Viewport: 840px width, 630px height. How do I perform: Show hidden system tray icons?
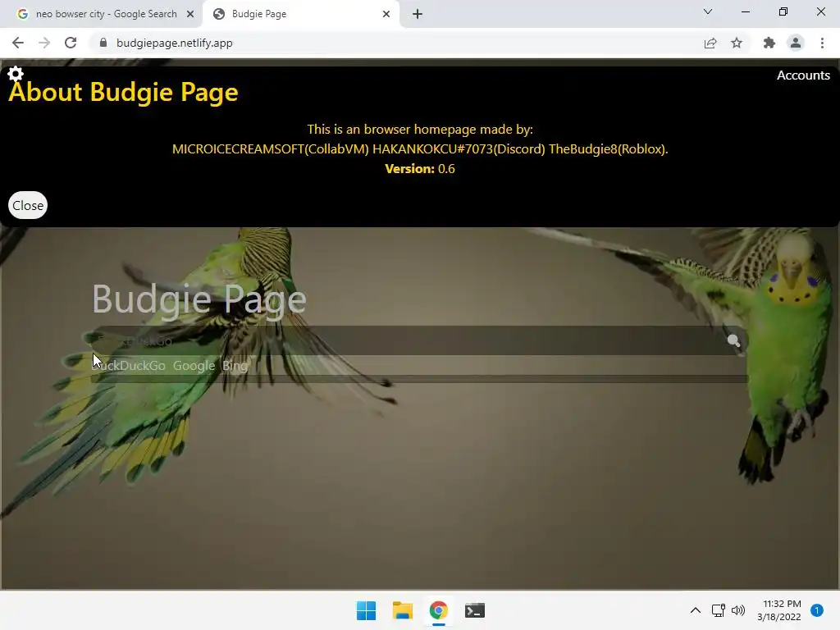696,610
